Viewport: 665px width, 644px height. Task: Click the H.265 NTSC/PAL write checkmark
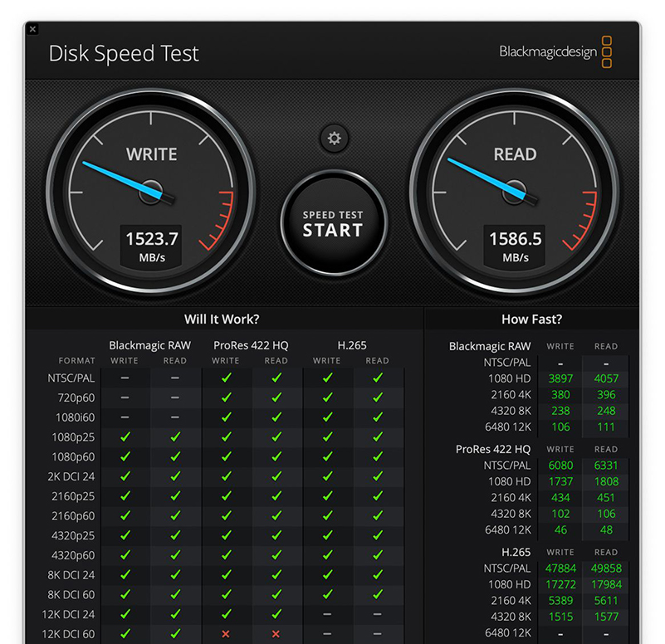[327, 378]
